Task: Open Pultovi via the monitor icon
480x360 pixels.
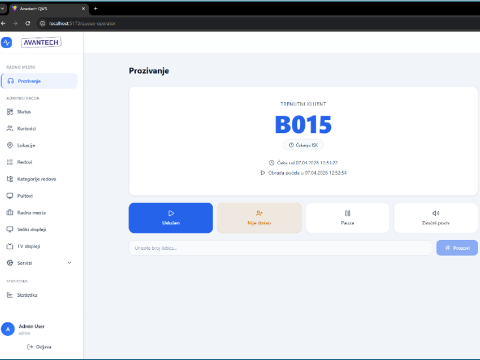Action: click(x=10, y=196)
